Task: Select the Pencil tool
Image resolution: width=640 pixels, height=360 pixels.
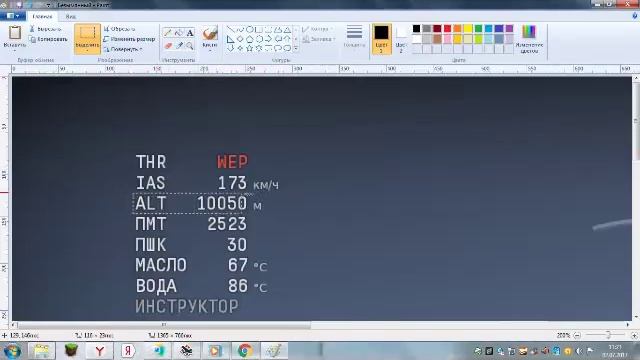Action: pos(168,33)
